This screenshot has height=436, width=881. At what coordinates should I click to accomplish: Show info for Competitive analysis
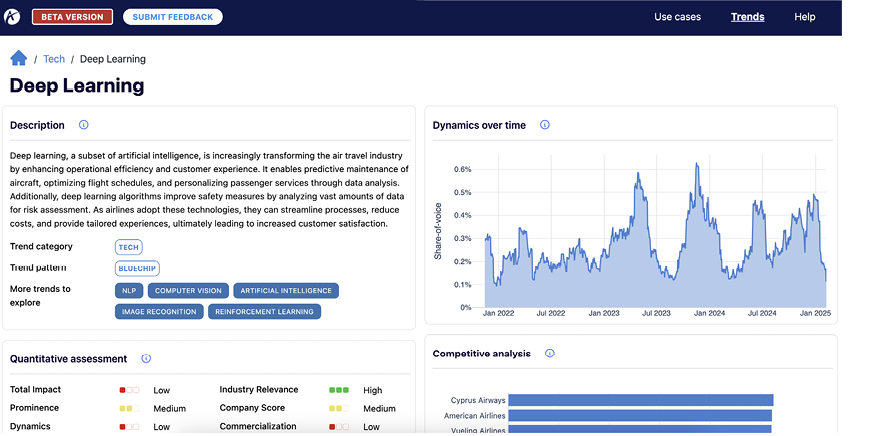point(550,353)
